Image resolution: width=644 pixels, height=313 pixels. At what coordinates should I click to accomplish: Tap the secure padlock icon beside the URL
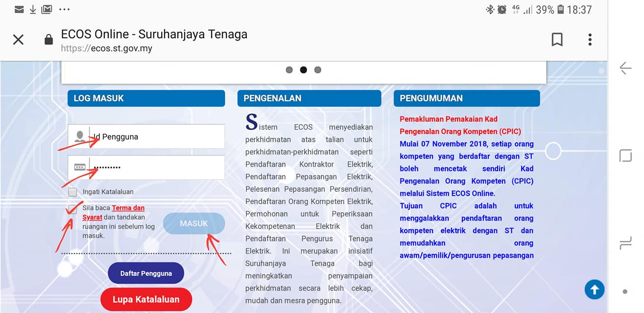(x=48, y=40)
